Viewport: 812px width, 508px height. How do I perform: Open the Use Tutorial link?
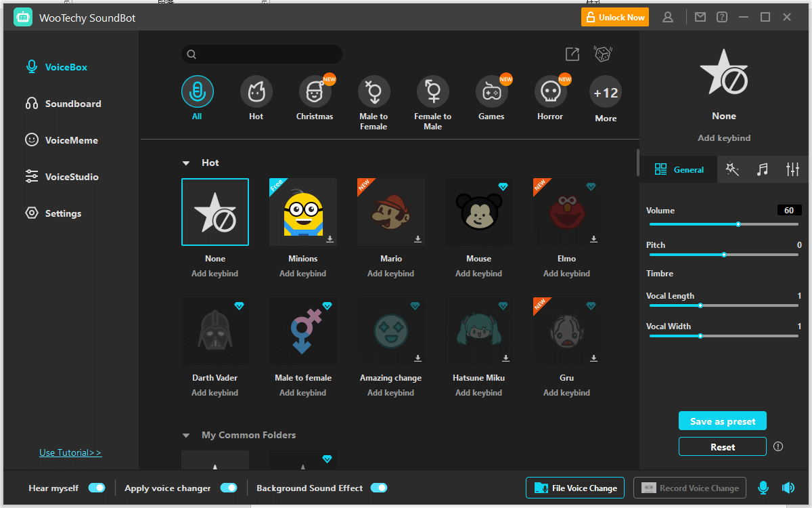[70, 452]
